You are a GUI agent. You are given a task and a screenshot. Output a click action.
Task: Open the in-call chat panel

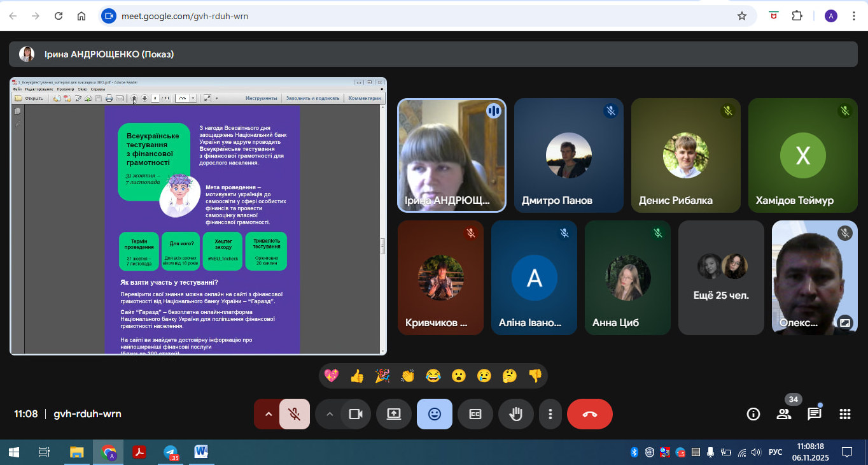[814, 414]
